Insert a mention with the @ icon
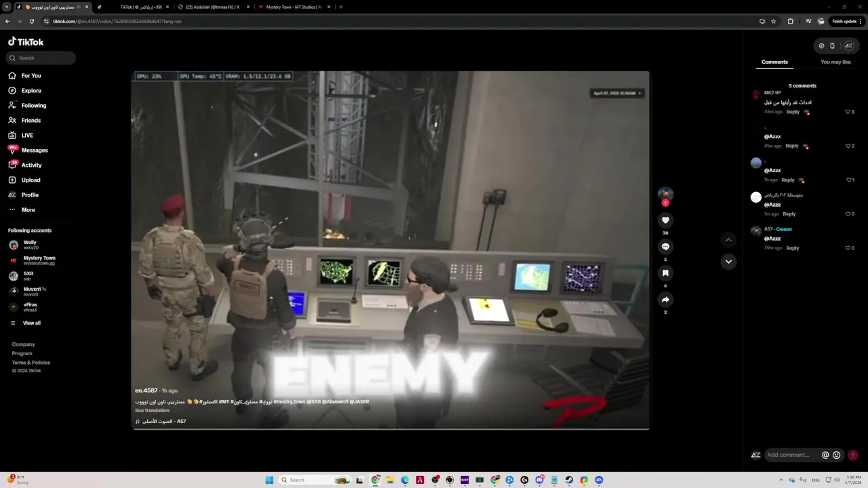The width and height of the screenshot is (868, 488). click(x=825, y=455)
